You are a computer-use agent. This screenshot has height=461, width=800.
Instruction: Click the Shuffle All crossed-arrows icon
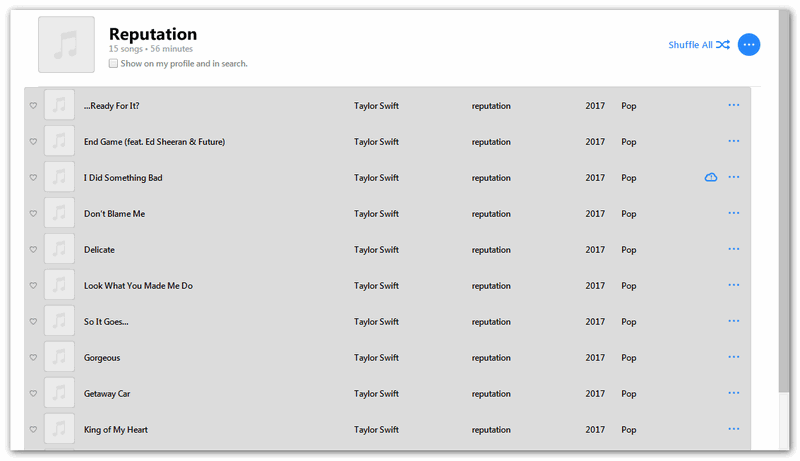pyautogui.click(x=722, y=45)
